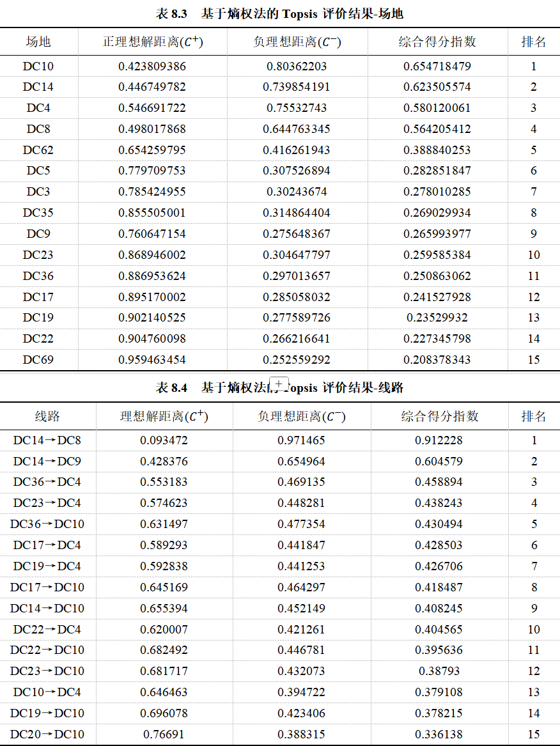The width and height of the screenshot is (560, 746).
Task: Select value 0.855505001 for DC35
Action: (152, 213)
